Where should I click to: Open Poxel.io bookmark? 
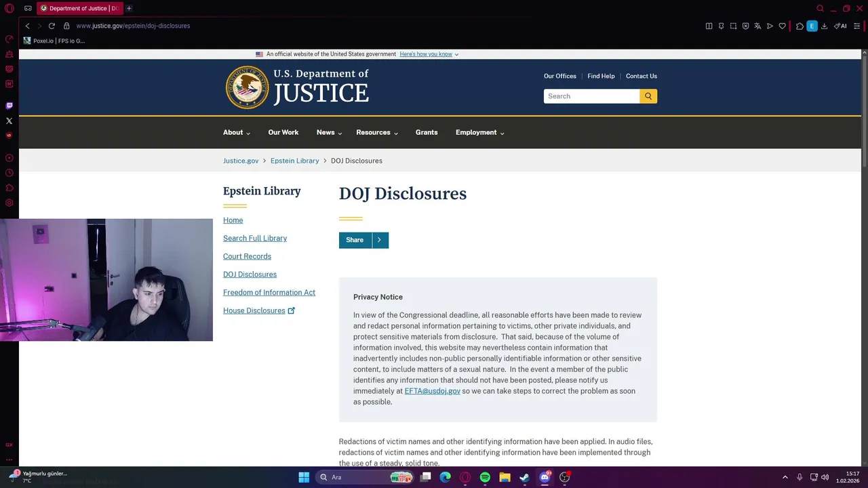click(x=54, y=41)
